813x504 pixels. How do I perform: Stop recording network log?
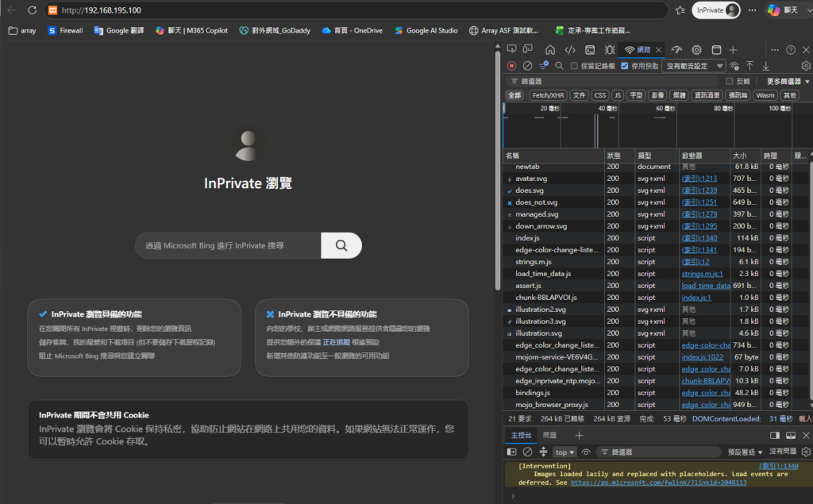(x=512, y=66)
